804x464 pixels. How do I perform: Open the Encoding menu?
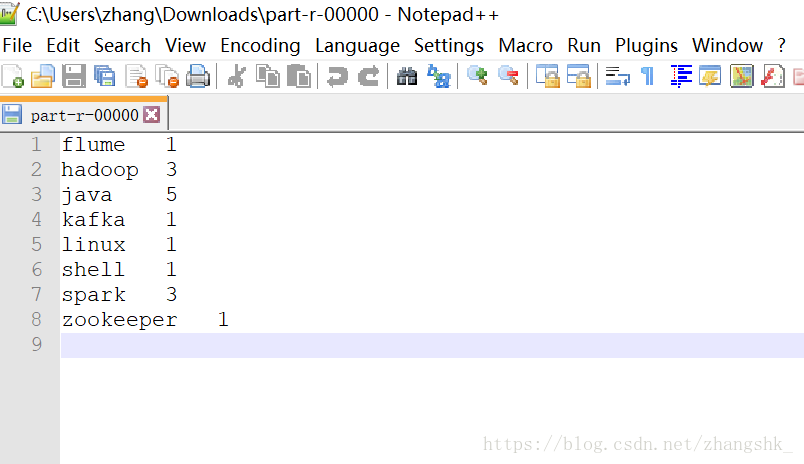click(x=260, y=46)
